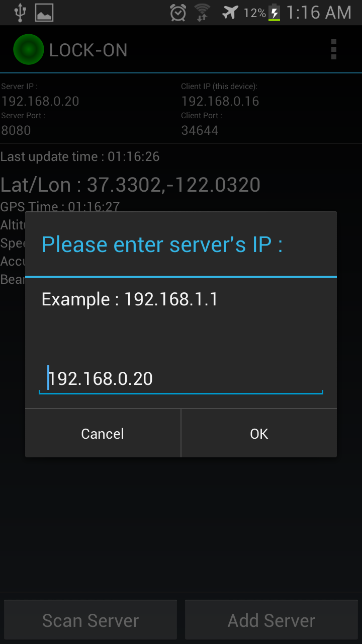This screenshot has height=644, width=362.
Task: Tap the Server IP 192.168.0.20 value
Action: click(x=40, y=101)
